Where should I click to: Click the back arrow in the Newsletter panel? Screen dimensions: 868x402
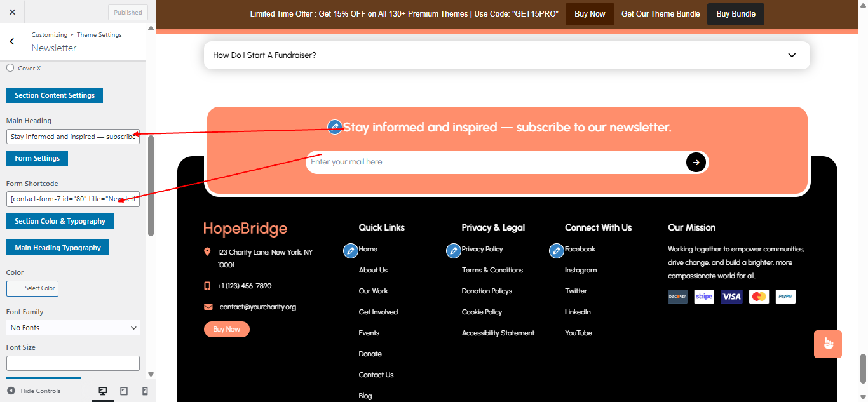tap(11, 41)
